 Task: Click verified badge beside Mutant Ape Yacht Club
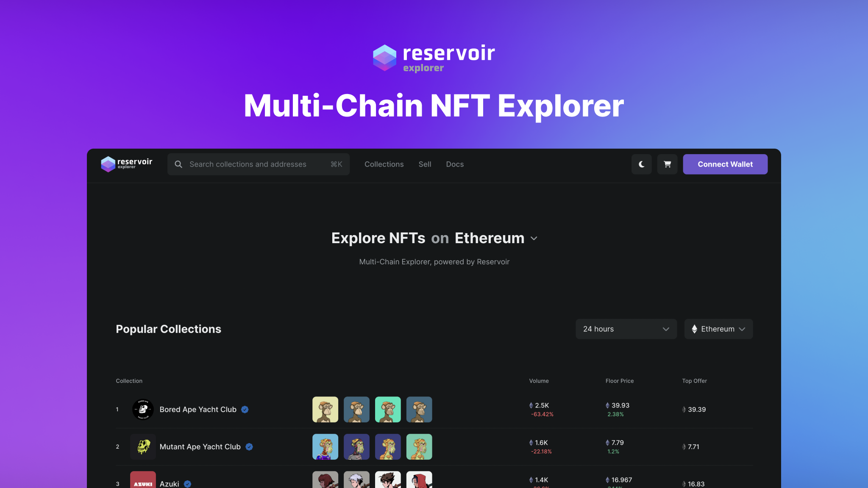249,447
